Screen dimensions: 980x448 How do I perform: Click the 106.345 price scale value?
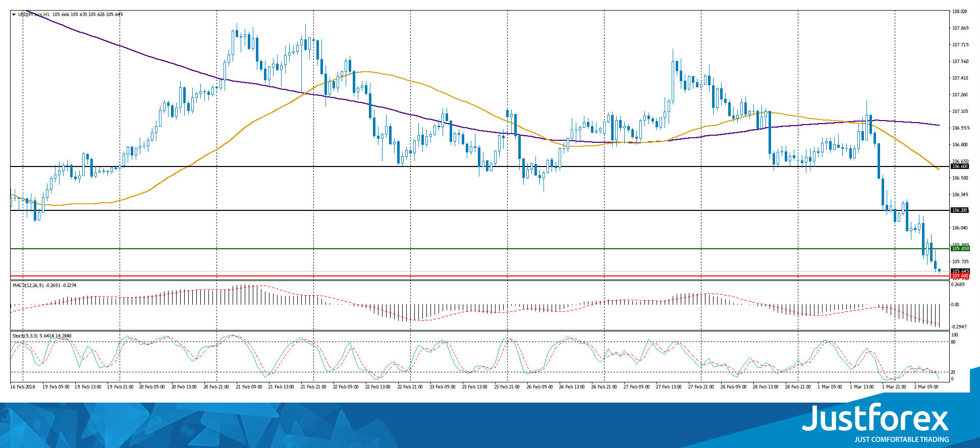pyautogui.click(x=960, y=195)
